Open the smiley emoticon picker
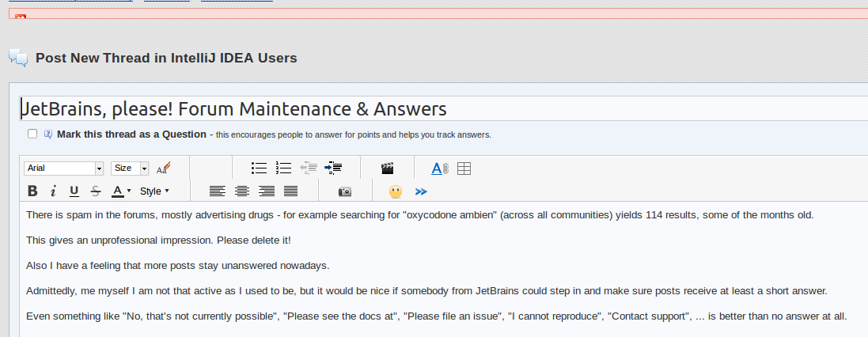This screenshot has height=337, width=868. tap(396, 191)
